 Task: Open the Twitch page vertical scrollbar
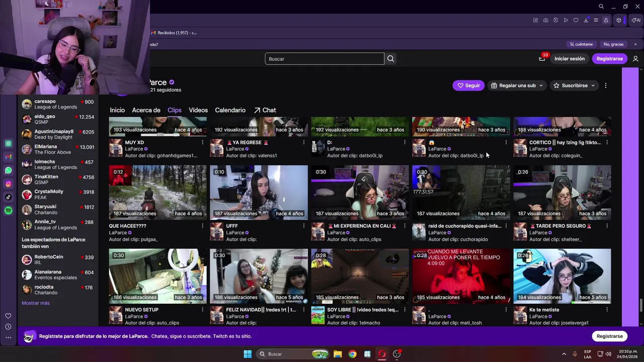(x=641, y=305)
